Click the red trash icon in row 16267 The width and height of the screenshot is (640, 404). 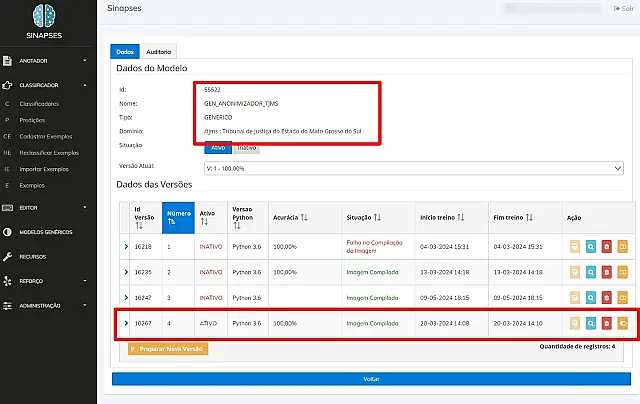(607, 323)
